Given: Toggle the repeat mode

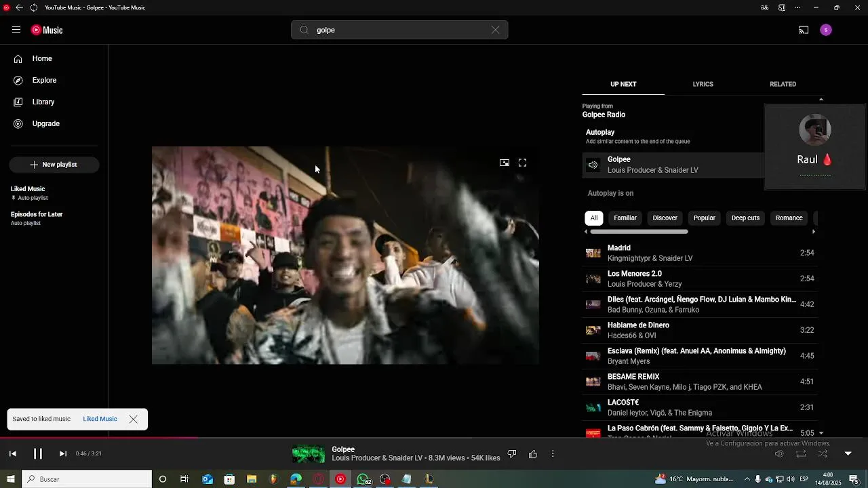Looking at the screenshot, I should 801,453.
